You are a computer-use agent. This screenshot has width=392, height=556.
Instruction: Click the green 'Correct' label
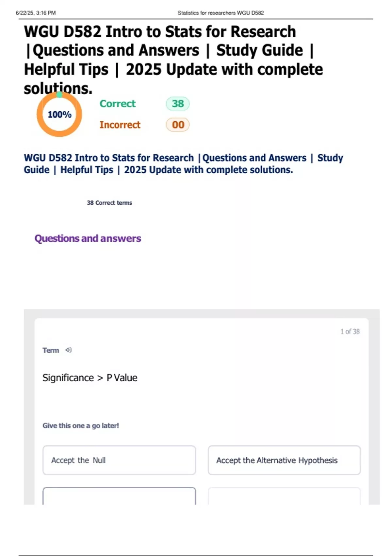click(x=118, y=104)
